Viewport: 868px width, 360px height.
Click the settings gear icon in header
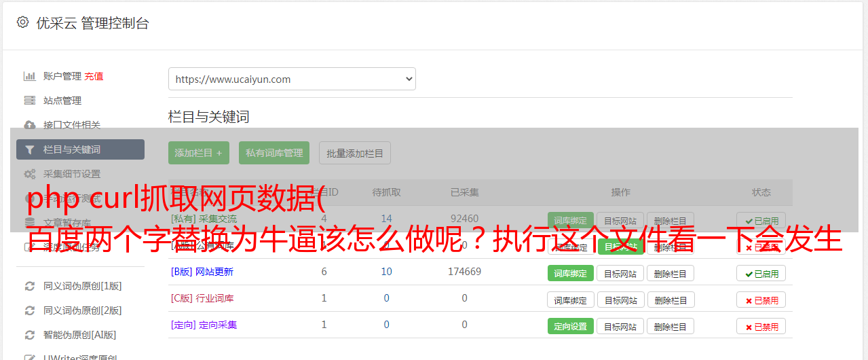(x=22, y=22)
